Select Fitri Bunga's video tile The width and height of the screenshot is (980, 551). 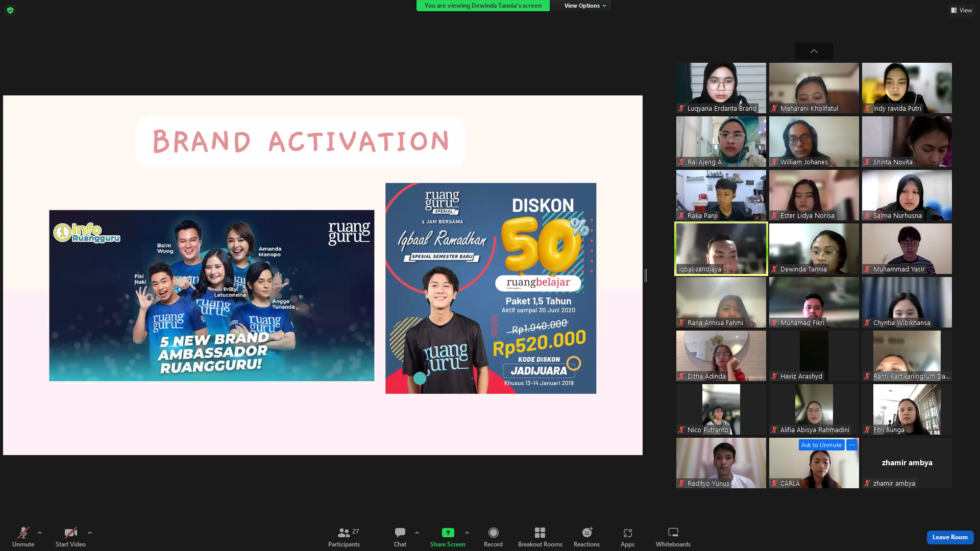tap(907, 409)
